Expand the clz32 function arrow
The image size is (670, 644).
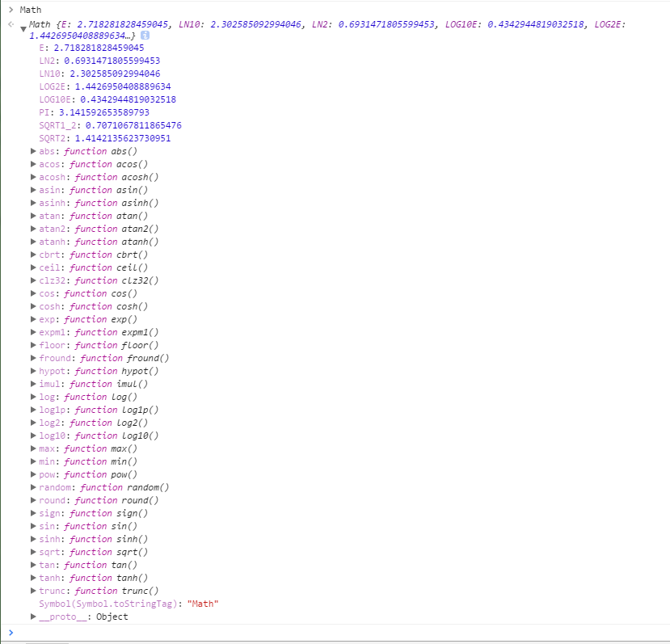[x=33, y=280]
